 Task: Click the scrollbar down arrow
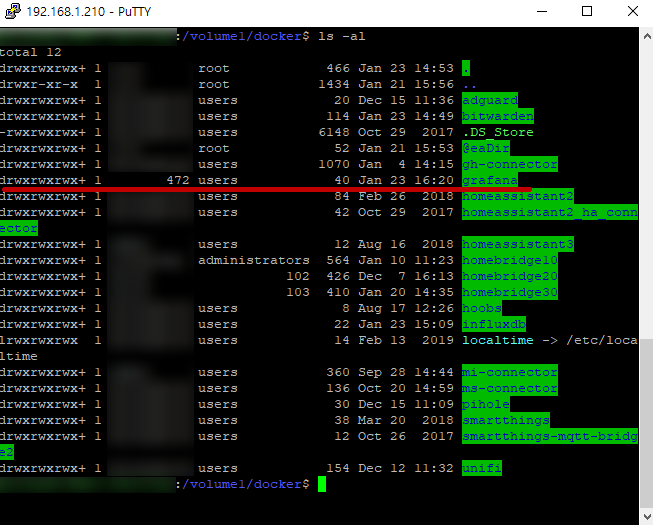pos(647,517)
